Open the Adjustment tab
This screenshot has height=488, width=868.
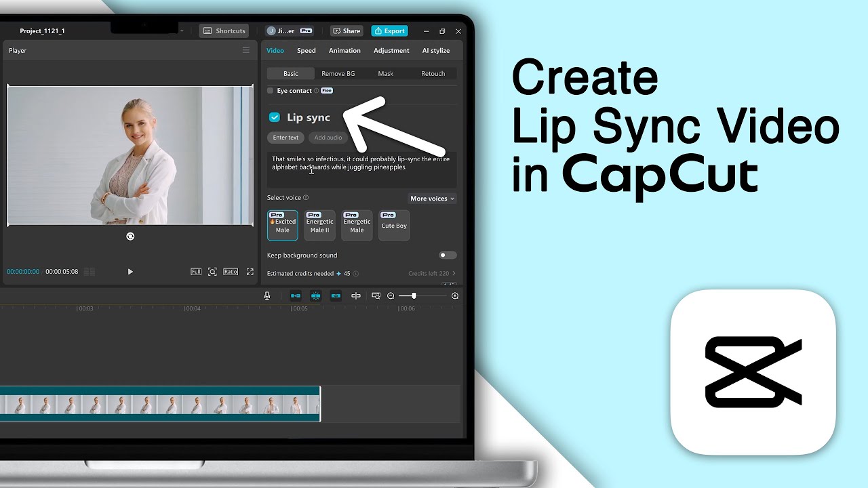[x=391, y=50]
